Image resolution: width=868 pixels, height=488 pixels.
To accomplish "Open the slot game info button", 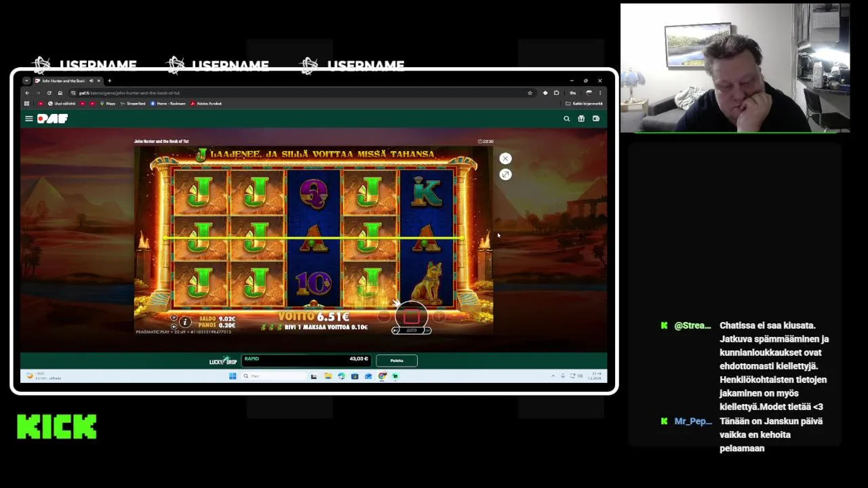I will [184, 323].
